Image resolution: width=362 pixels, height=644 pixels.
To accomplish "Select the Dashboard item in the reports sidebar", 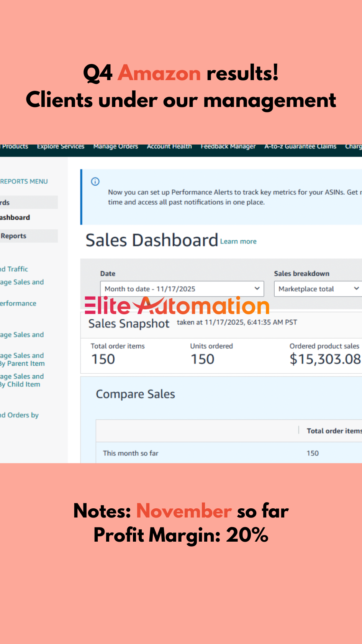I will (15, 217).
